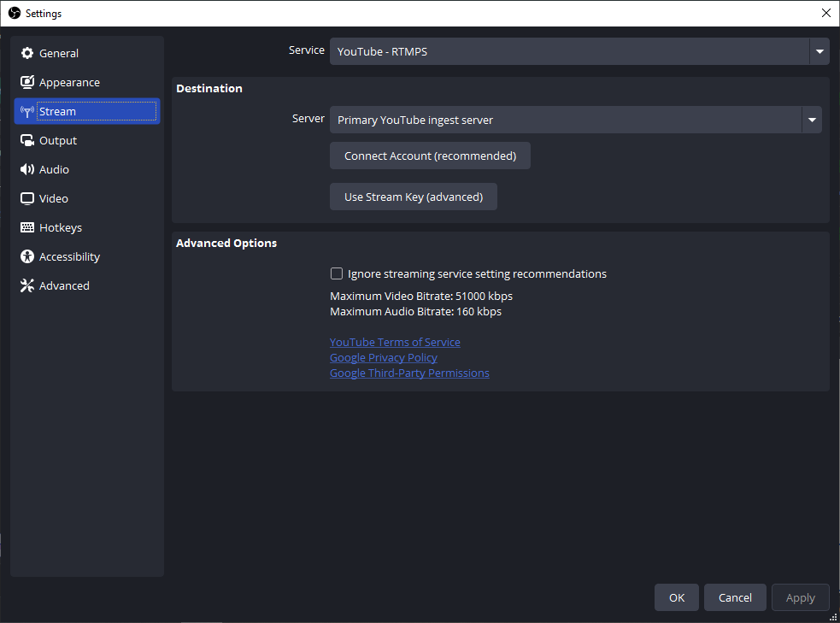Switch to the Appearance settings section
Viewport: 840px width, 623px height.
point(87,82)
